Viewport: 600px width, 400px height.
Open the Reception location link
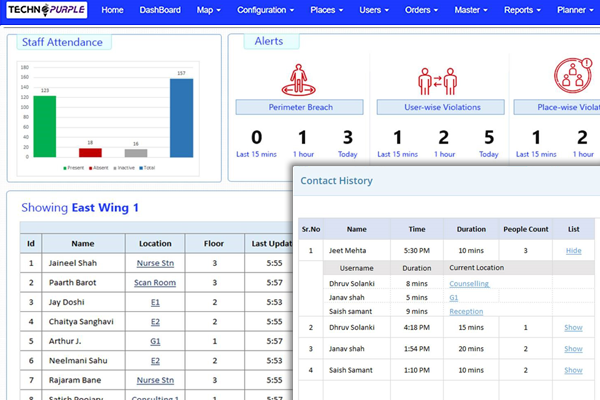(466, 312)
